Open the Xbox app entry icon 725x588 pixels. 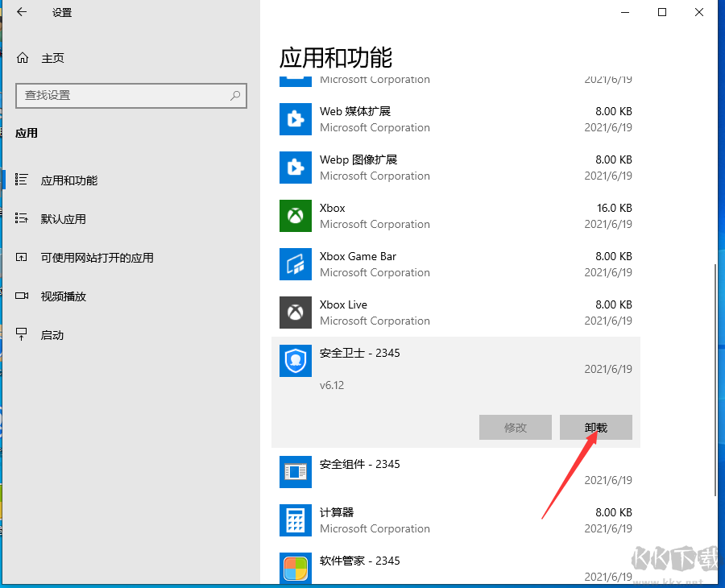[295, 216]
